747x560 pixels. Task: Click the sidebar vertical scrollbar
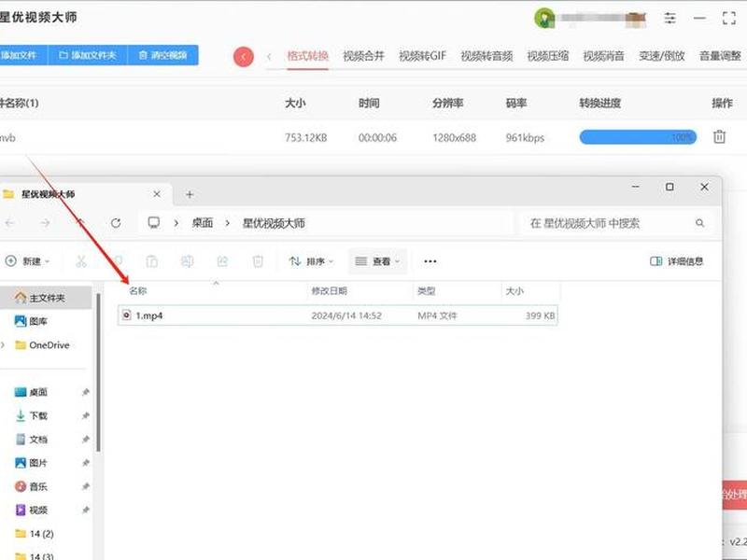(x=99, y=371)
